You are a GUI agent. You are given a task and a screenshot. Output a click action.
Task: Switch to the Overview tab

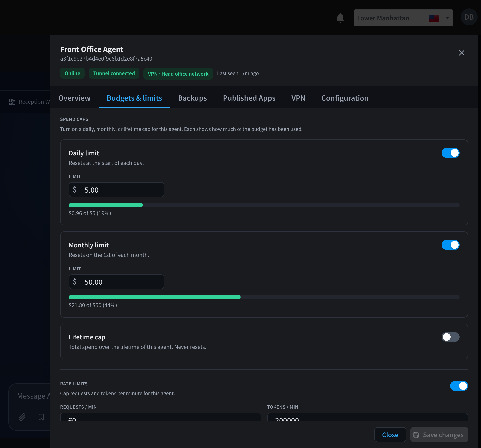(x=74, y=98)
